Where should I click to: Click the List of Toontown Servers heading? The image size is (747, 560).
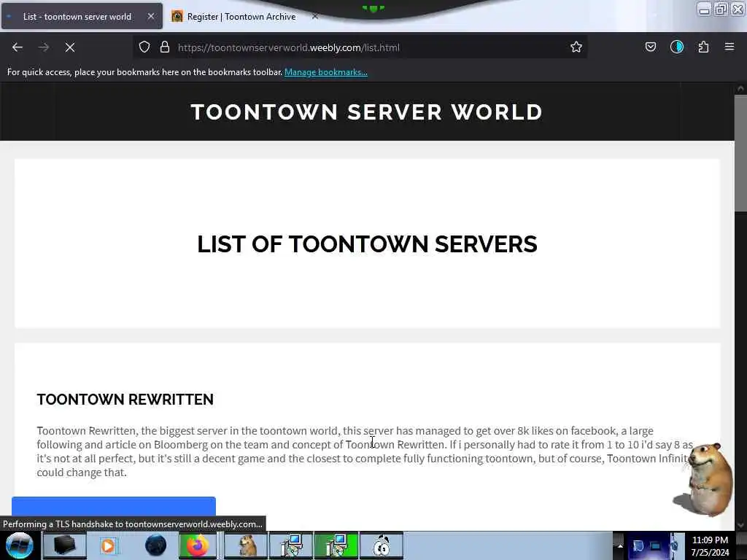pos(368,244)
